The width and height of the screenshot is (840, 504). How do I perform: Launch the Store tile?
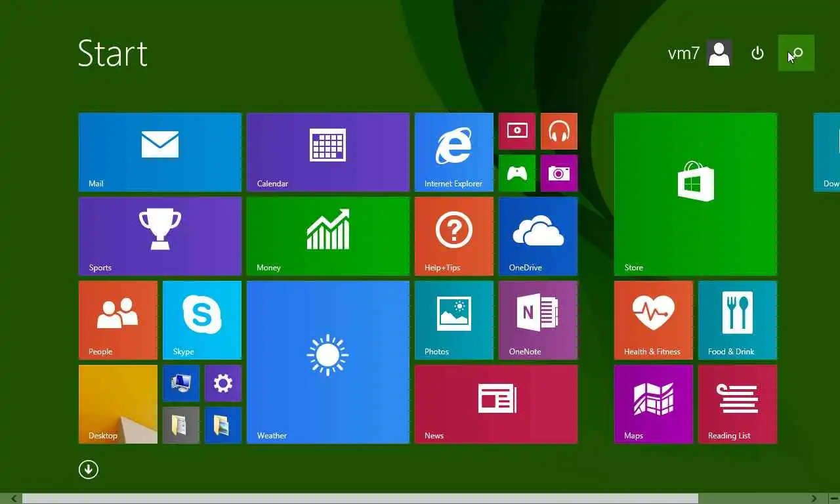696,194
